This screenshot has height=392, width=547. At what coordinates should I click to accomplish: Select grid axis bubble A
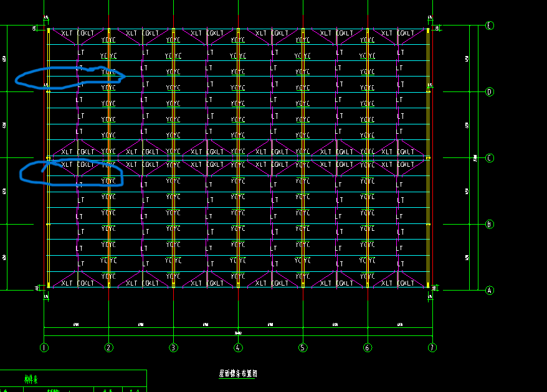tap(490, 290)
